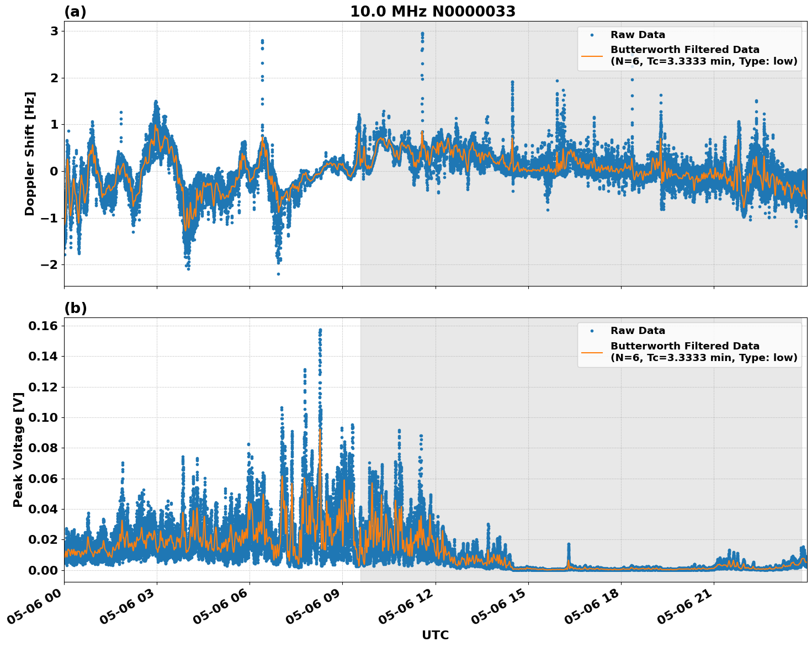Click the Doppler Shift [Hz] axis label
The width and height of the screenshot is (812, 647).
click(31, 151)
